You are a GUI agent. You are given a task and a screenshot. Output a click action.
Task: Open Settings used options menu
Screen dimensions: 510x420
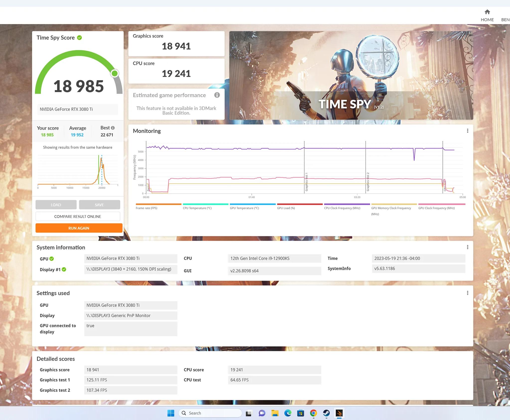468,293
